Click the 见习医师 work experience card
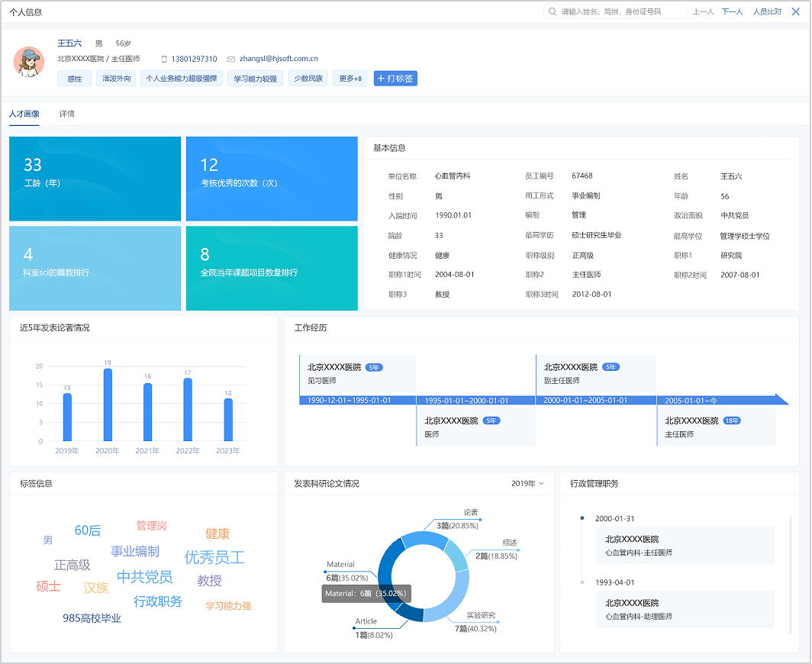 (358, 374)
